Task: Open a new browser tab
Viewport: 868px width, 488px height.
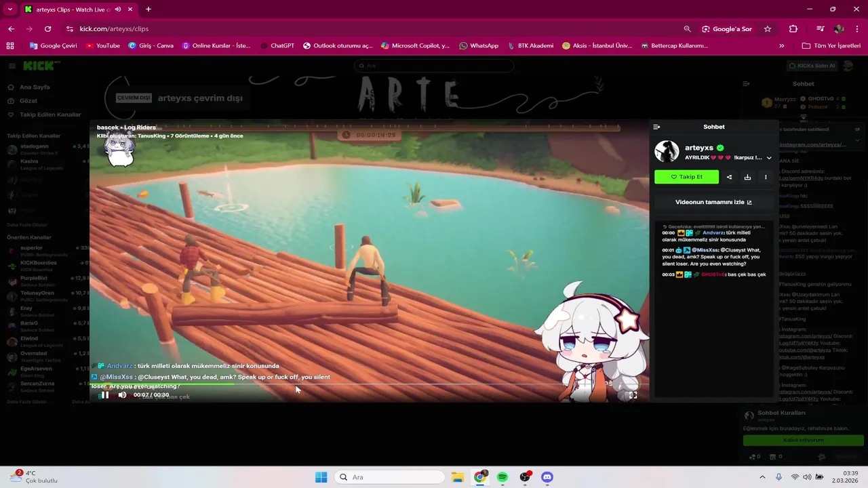Action: coord(149,9)
